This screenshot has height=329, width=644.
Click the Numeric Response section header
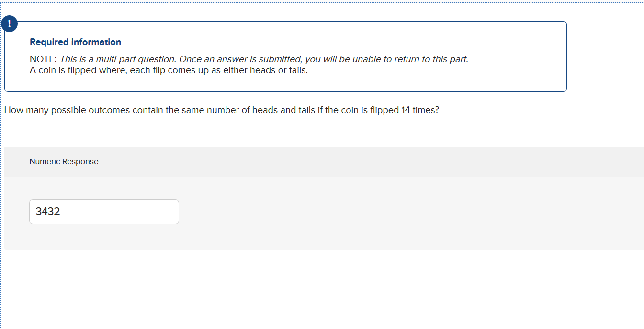tap(64, 161)
